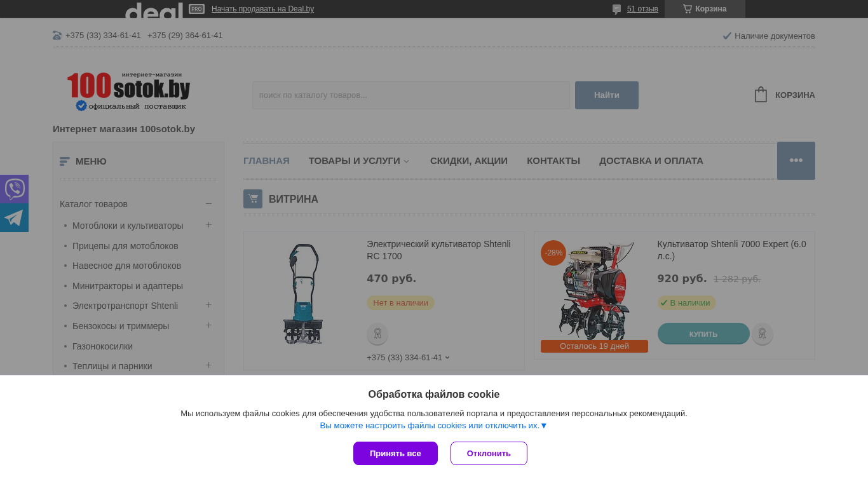The width and height of the screenshot is (868, 488).
Task: Click the top bar Корзина cart icon
Action: 687,9
